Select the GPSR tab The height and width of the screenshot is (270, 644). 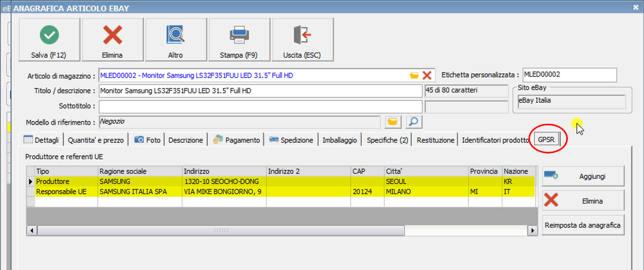(547, 140)
